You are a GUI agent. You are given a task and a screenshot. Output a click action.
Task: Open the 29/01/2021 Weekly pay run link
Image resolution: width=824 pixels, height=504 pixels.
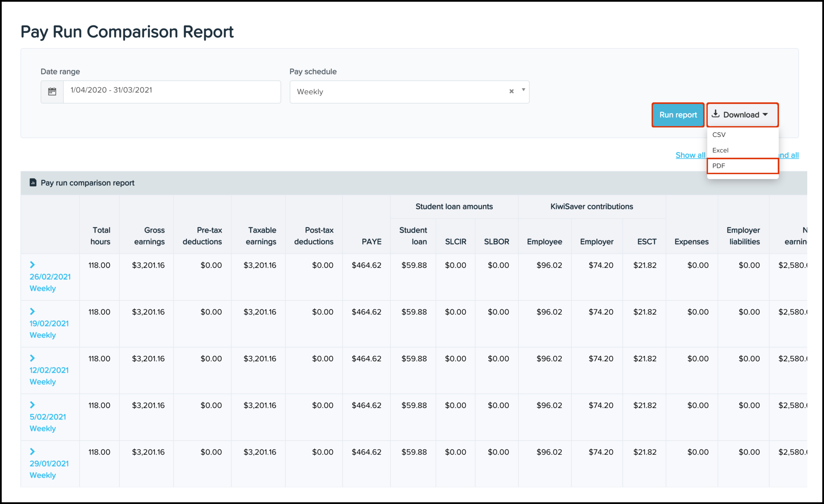(49, 464)
